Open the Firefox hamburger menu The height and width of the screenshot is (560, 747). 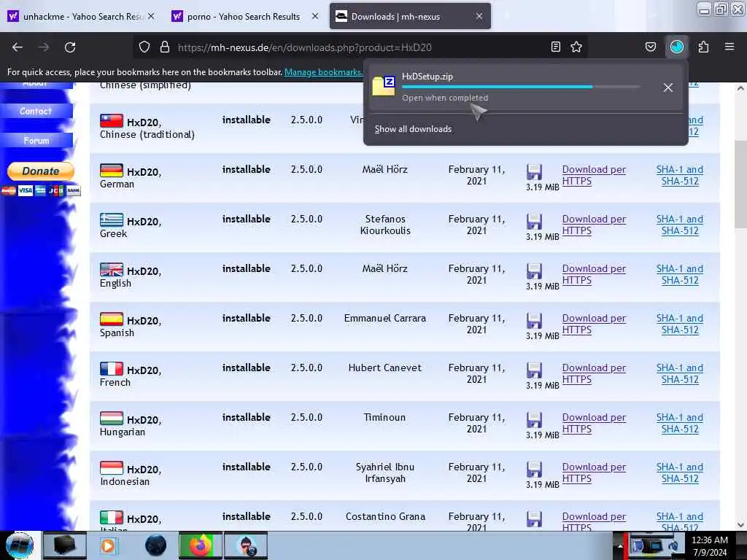pyautogui.click(x=729, y=47)
